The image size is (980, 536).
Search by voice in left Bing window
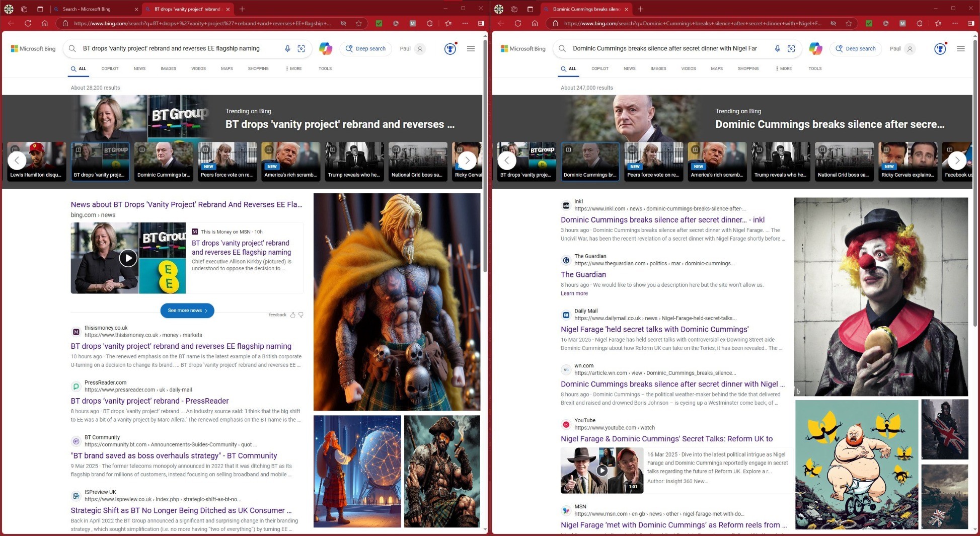(x=287, y=48)
